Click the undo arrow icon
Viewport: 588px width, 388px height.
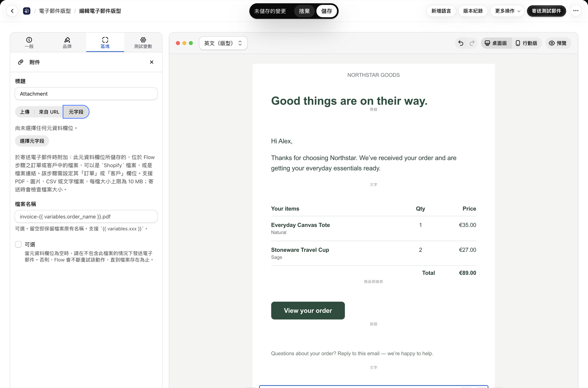(x=461, y=43)
